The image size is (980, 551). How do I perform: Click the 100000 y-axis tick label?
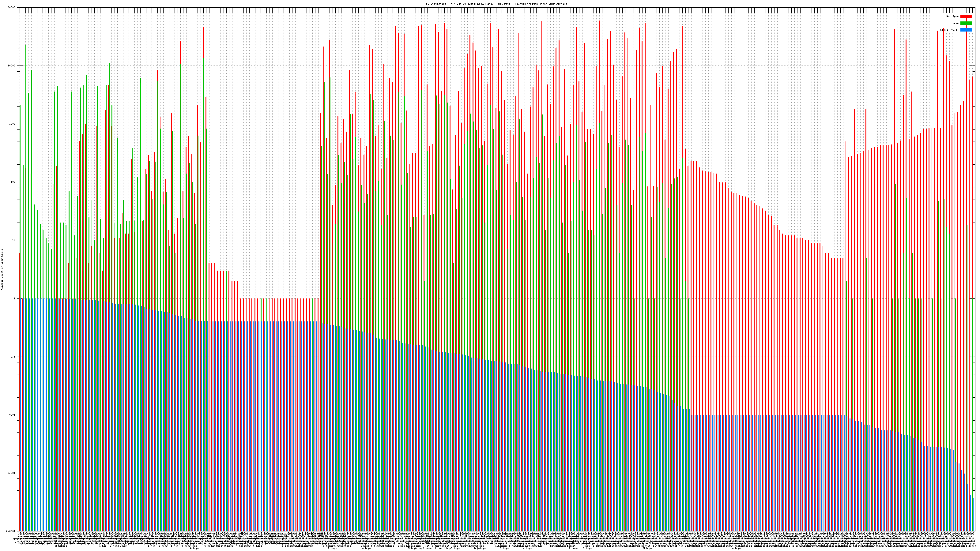(11, 8)
